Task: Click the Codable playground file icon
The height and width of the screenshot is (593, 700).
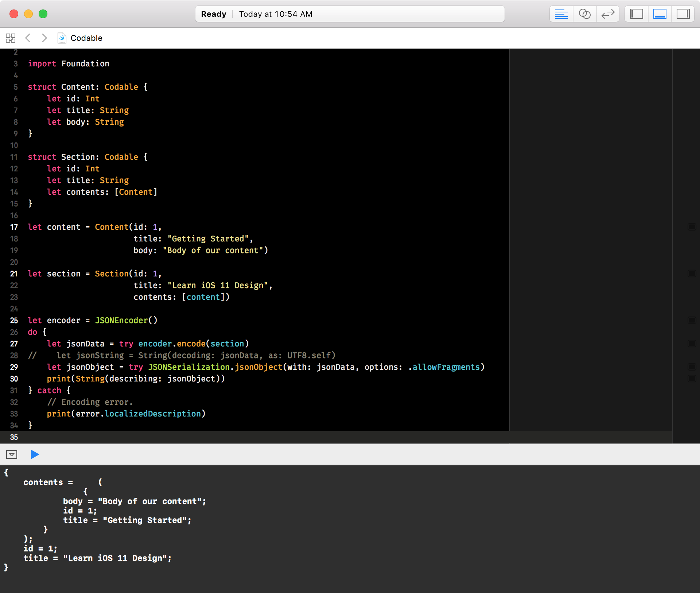Action: click(x=62, y=38)
